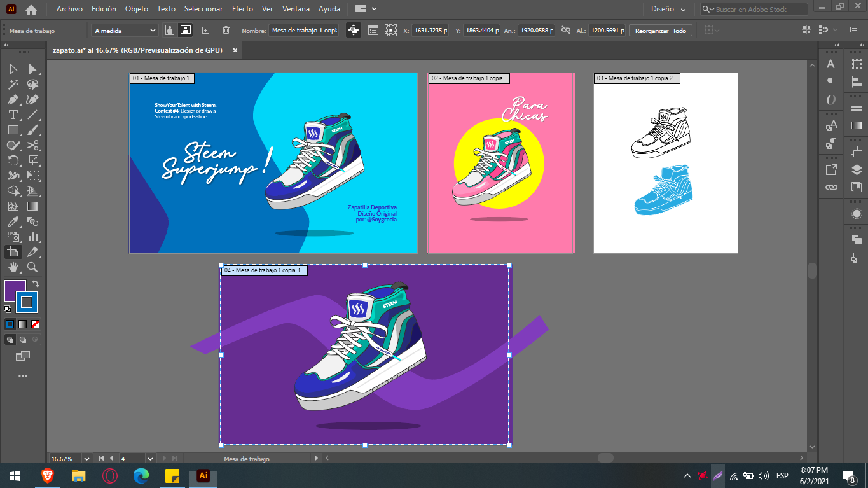Open the Character panel icon
Viewport: 868px width, 488px height.
[x=831, y=64]
